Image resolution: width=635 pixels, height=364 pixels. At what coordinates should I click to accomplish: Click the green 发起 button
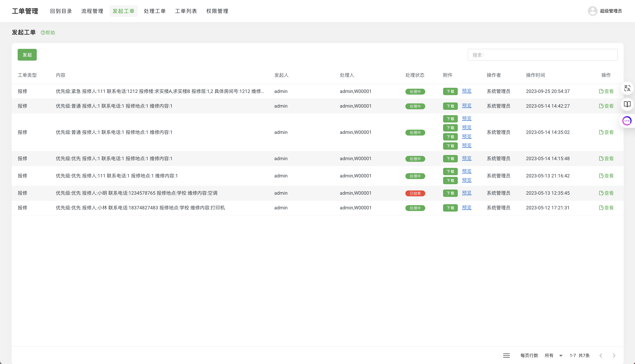coord(27,55)
